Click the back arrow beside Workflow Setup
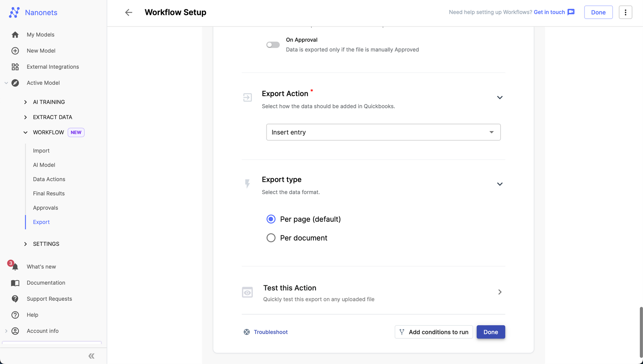This screenshot has width=643, height=364. point(128,12)
